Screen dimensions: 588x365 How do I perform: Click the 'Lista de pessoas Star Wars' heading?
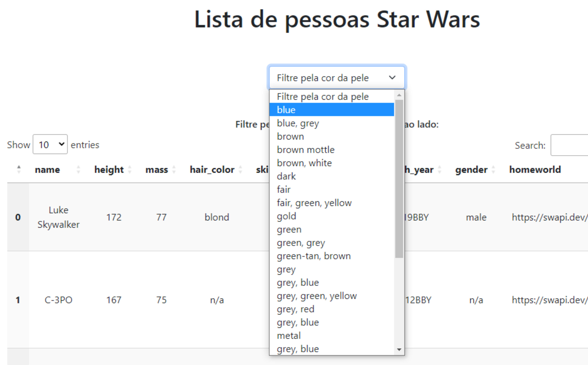(x=337, y=20)
